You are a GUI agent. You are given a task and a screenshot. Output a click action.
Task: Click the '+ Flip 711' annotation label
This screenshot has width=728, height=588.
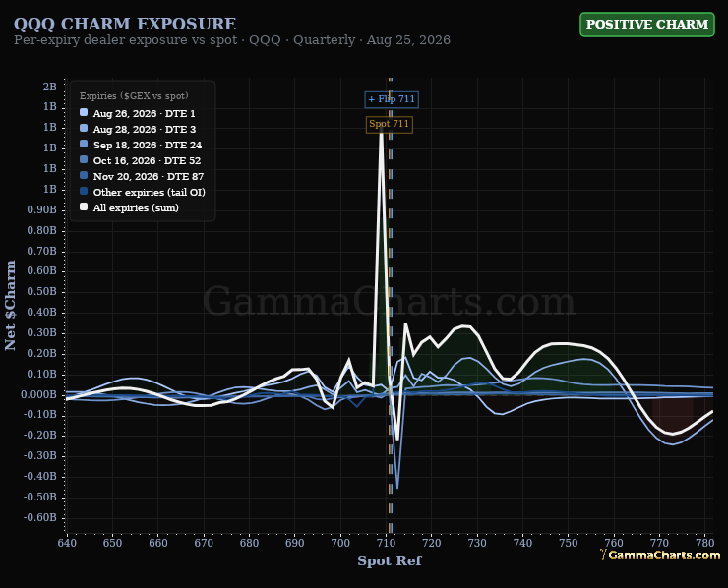pyautogui.click(x=392, y=99)
